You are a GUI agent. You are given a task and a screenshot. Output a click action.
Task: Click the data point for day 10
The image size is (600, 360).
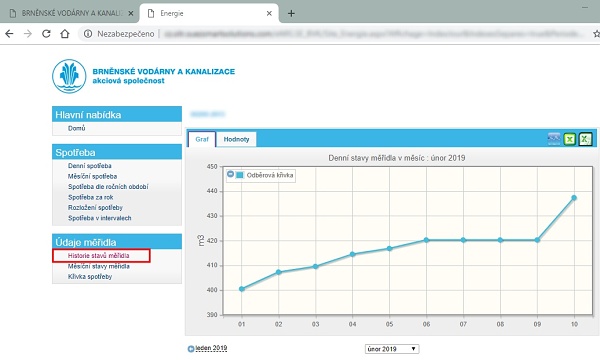tap(574, 198)
